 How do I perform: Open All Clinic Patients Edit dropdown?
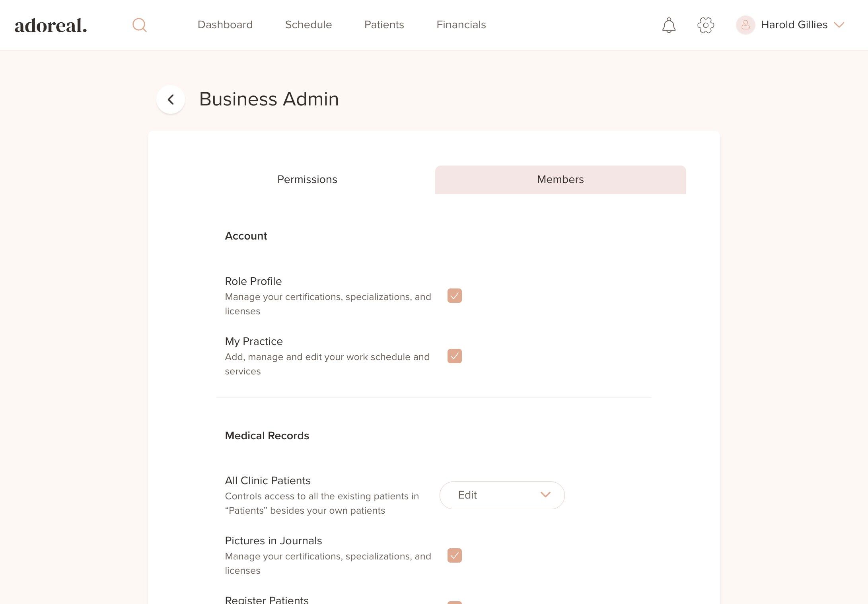(x=502, y=495)
